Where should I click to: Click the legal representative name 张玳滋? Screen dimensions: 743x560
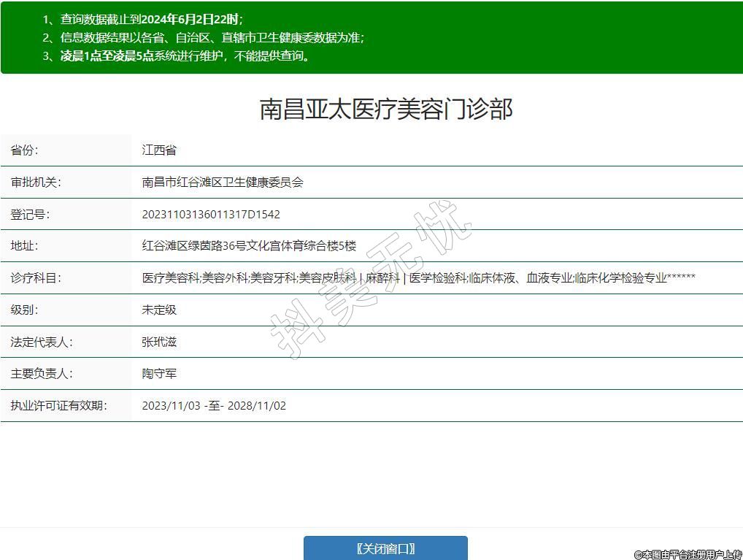click(159, 342)
